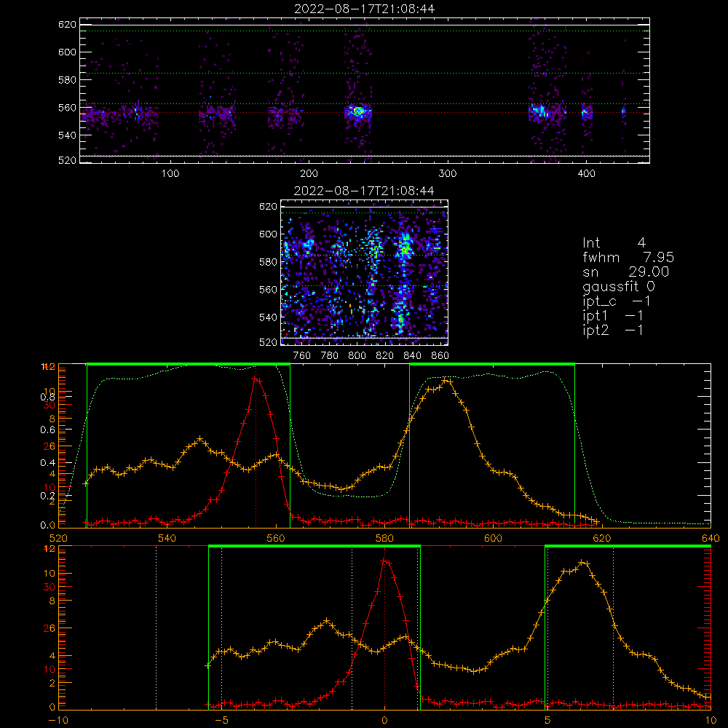The height and width of the screenshot is (728, 728).
Task: Click the timestamp title above the wide spectrogram
Action: [x=364, y=9]
